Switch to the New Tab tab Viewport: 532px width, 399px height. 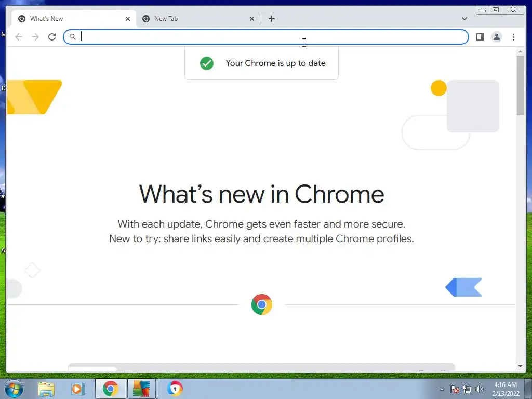click(x=198, y=19)
